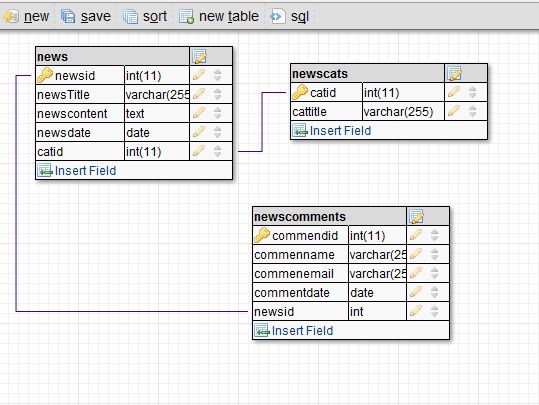This screenshot has width=539, height=405.
Task: Show the sql output
Action: pos(290,16)
